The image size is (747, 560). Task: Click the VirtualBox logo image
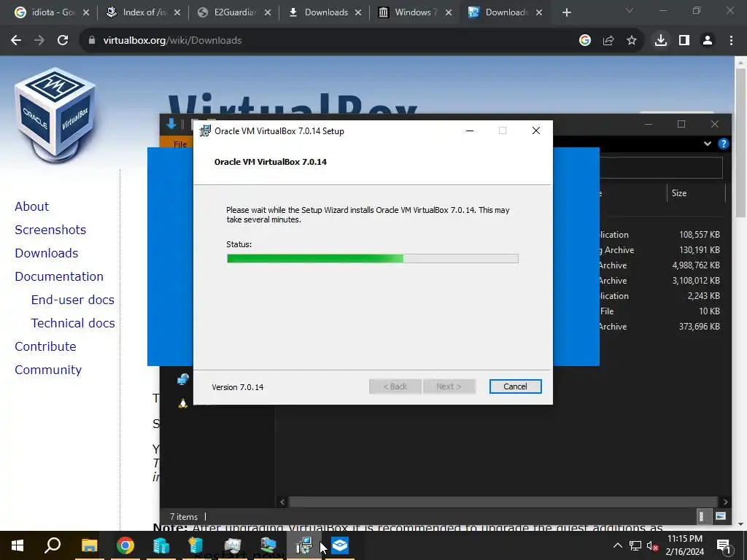(55, 114)
